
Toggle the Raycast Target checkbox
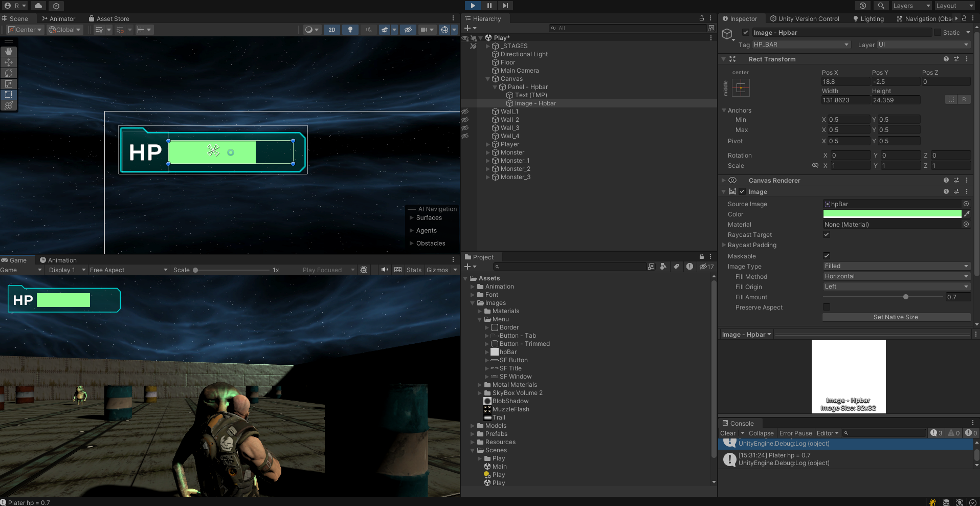(826, 234)
